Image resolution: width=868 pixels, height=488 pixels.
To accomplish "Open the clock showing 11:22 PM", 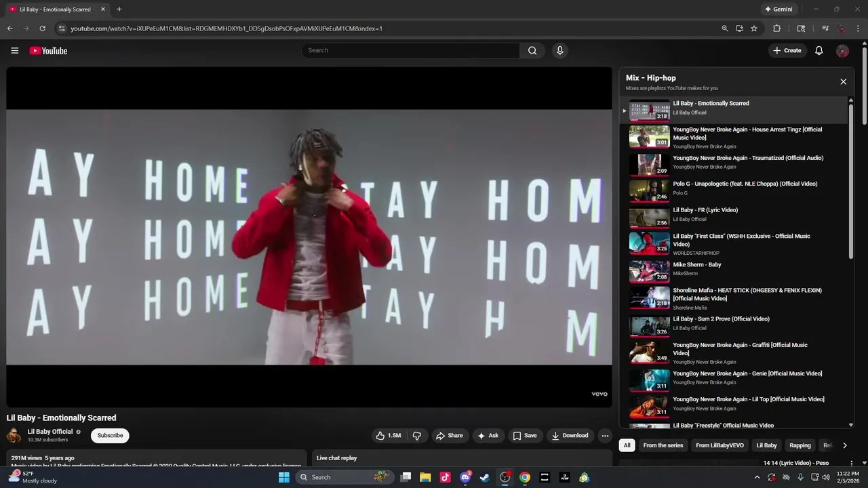I will pos(848,477).
